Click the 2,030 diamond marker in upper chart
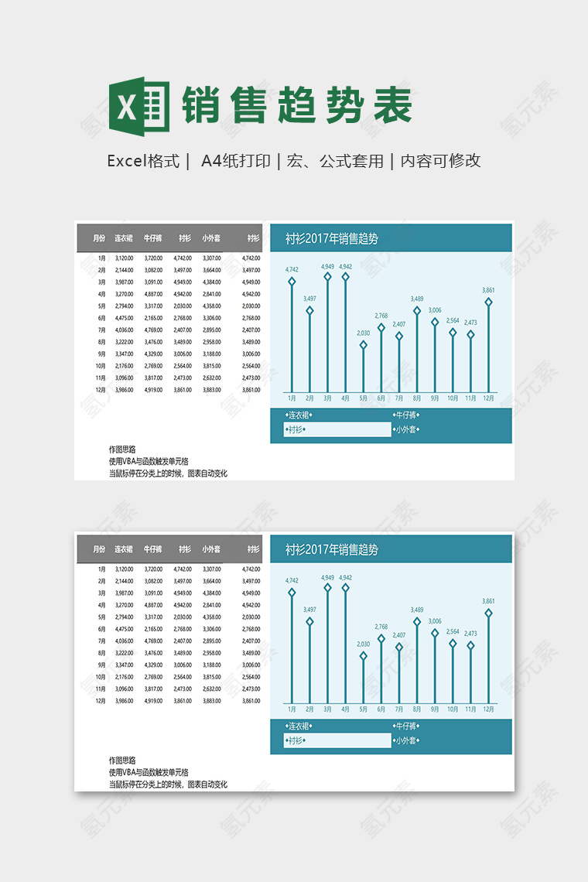The width and height of the screenshot is (588, 882). [363, 345]
